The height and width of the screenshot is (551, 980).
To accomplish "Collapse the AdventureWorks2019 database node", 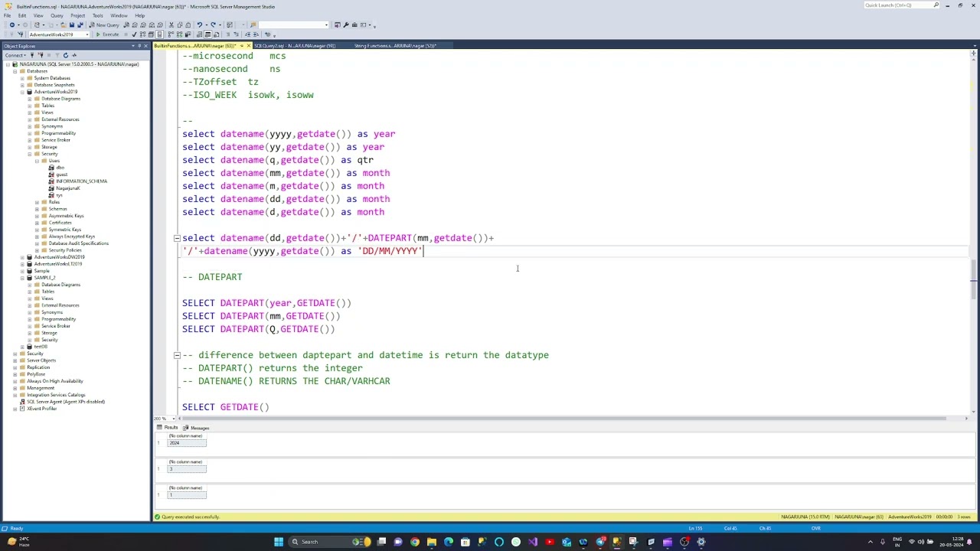I will click(x=22, y=92).
